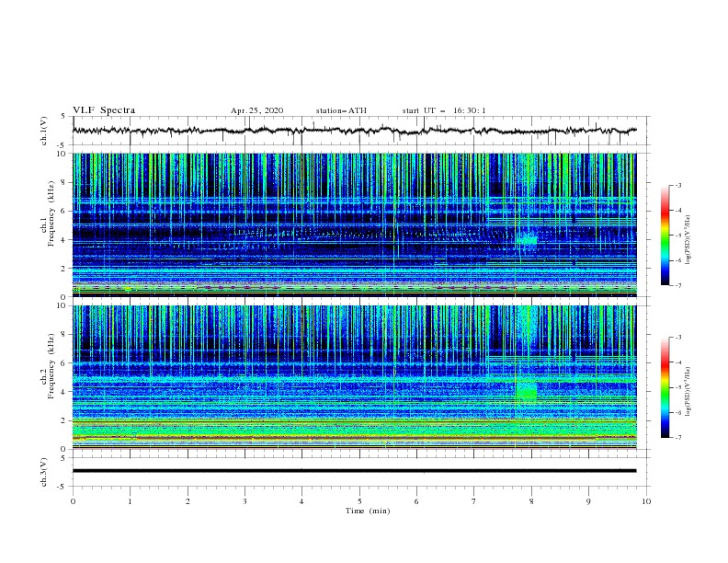Click the upper color bar for ch.1

pyautogui.click(x=665, y=236)
